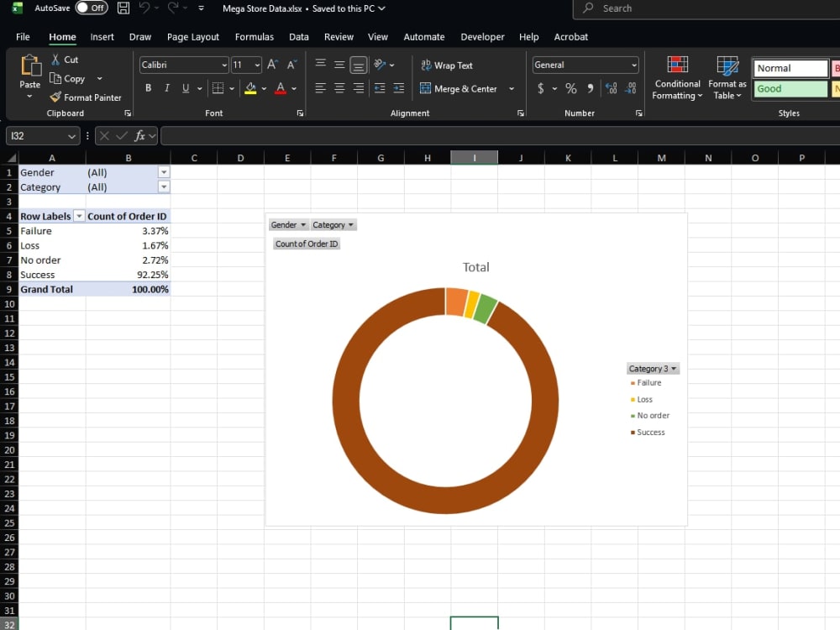Screen dimensions: 840x630
Task: Select the column I header
Action: 474,158
